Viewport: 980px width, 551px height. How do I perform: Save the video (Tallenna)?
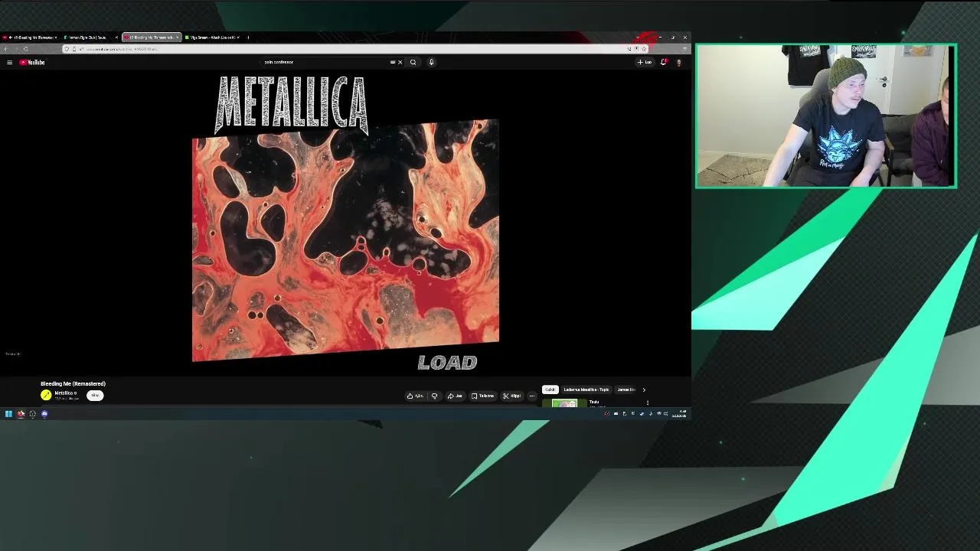tap(482, 396)
